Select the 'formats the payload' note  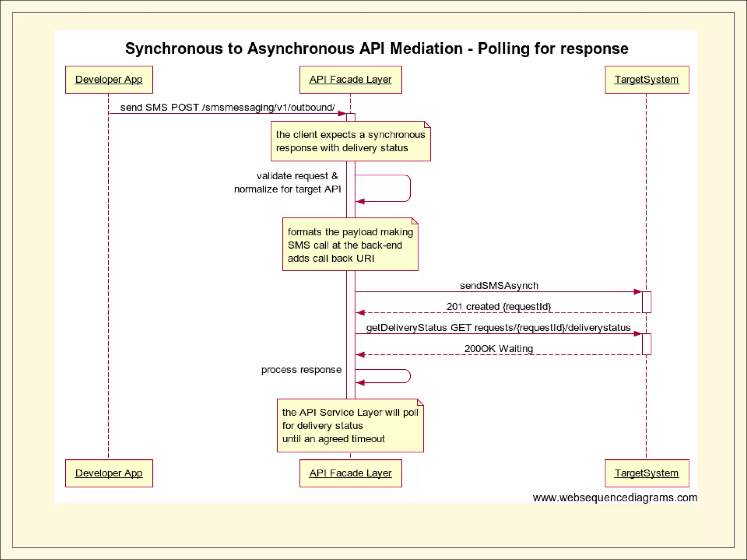pos(350,245)
